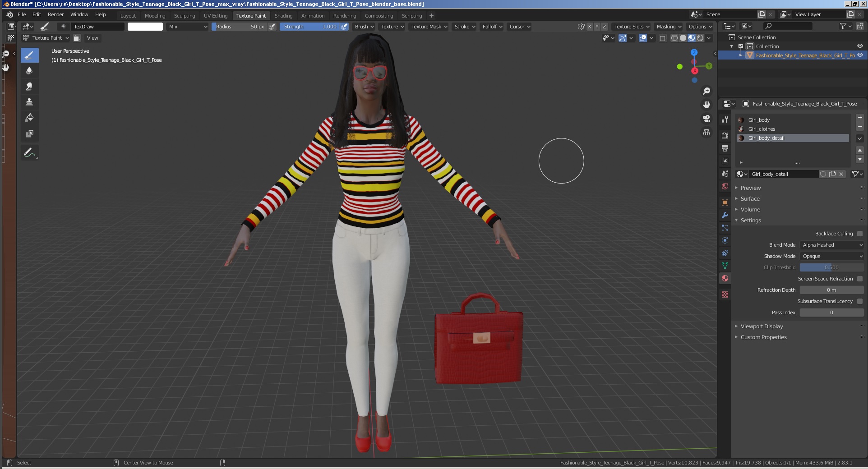The height and width of the screenshot is (469, 868).
Task: Expand the Custom Properties panel
Action: click(x=763, y=337)
